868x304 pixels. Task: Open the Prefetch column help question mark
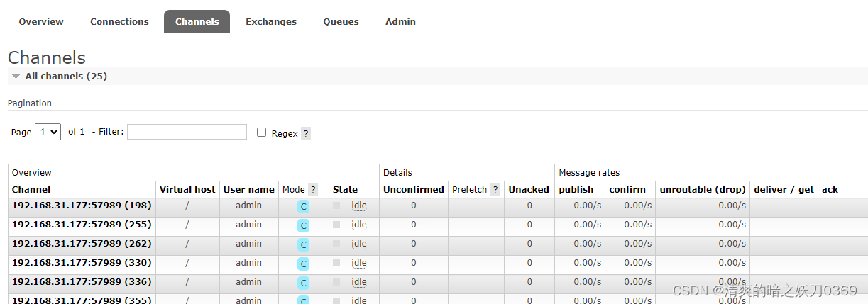(495, 189)
